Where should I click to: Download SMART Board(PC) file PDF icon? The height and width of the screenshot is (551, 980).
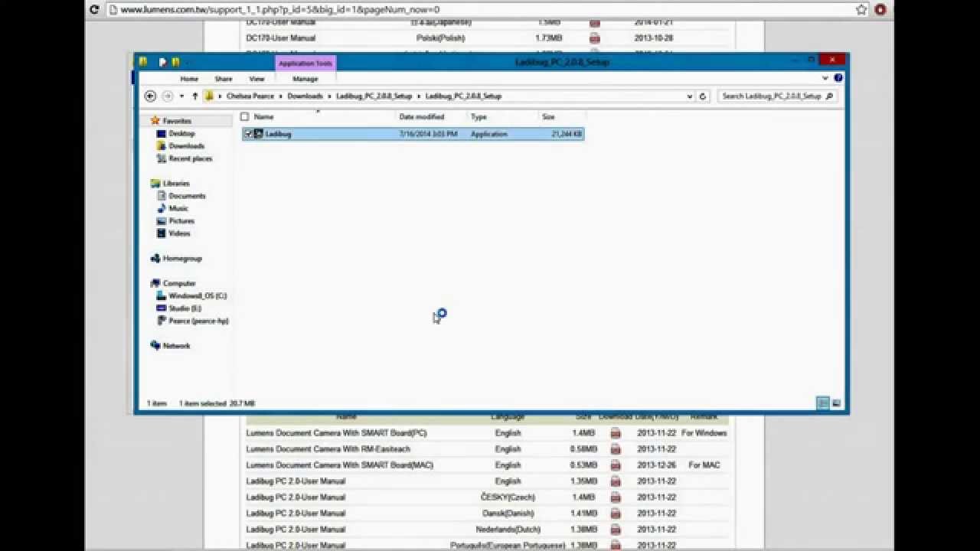pos(616,433)
